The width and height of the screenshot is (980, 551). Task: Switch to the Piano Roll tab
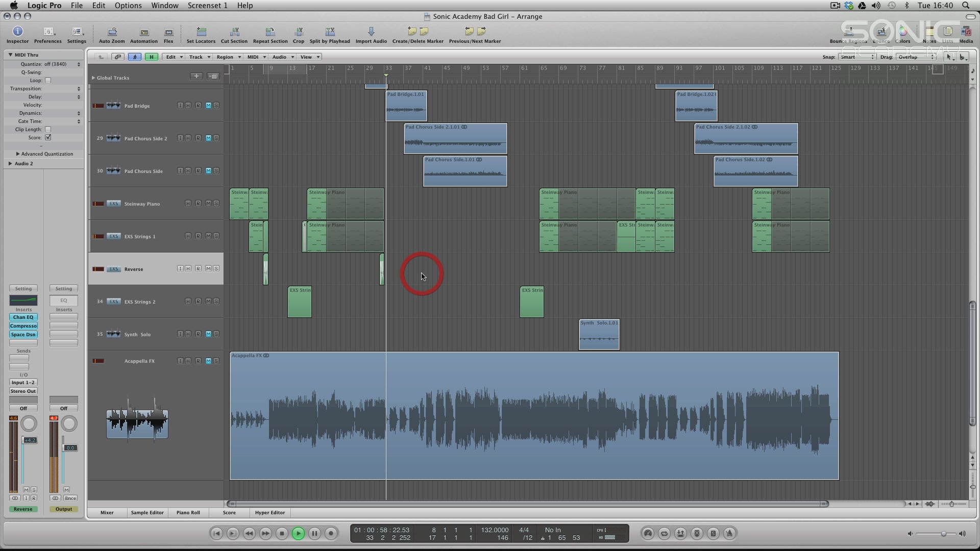(x=188, y=513)
